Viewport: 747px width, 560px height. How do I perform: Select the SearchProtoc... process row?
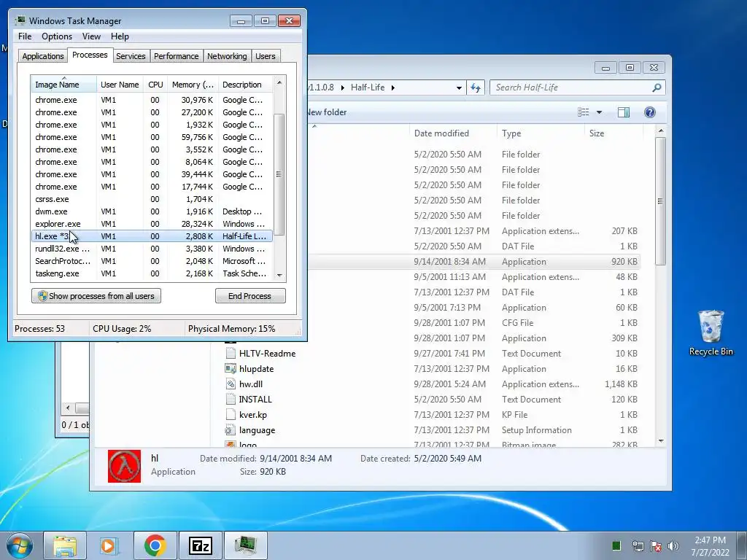tap(152, 261)
